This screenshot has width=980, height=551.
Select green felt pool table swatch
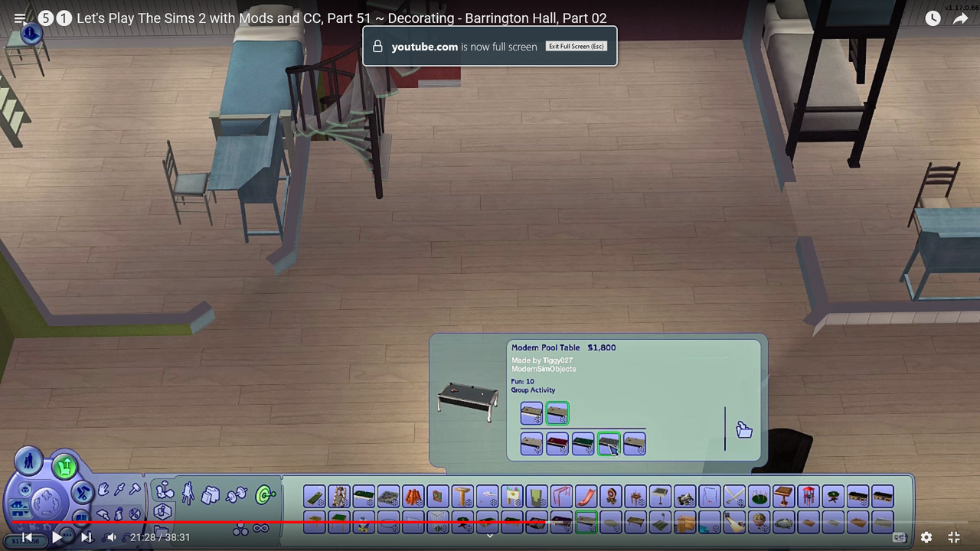[x=583, y=444]
